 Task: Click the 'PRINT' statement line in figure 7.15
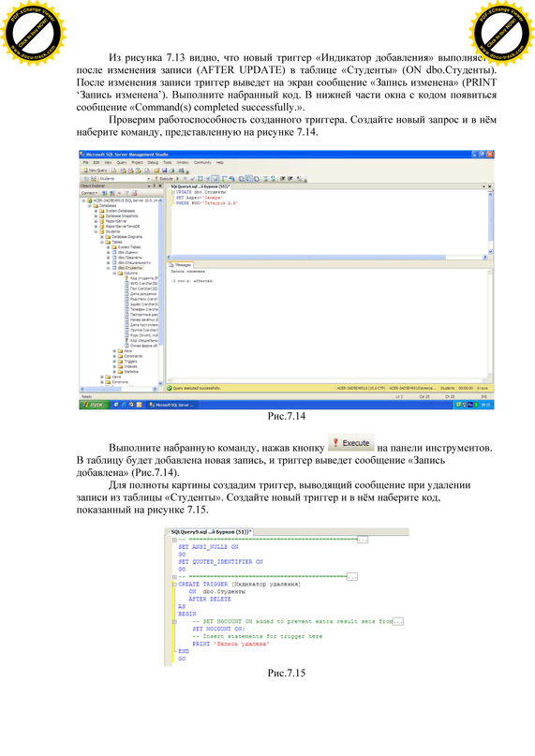click(x=230, y=644)
